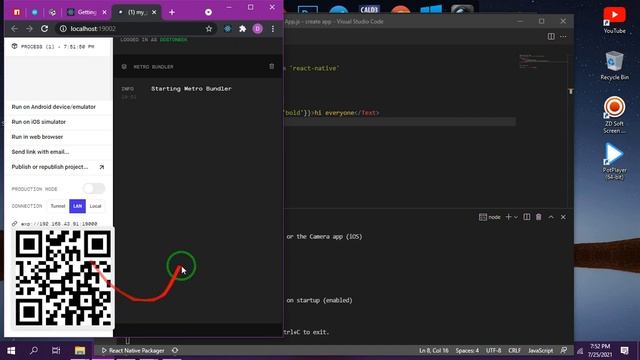Select Tunnel connection type
Viewport: 640px width, 360px height.
point(58,206)
